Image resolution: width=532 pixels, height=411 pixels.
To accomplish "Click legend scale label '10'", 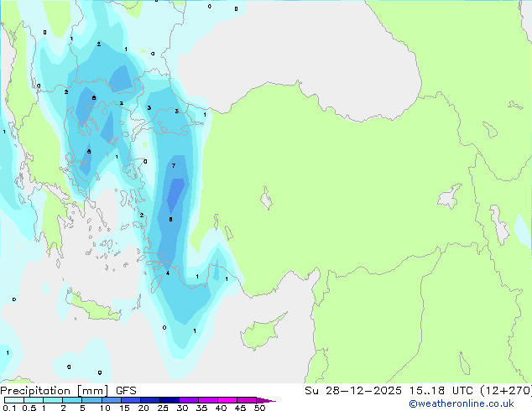I will coord(105,408).
